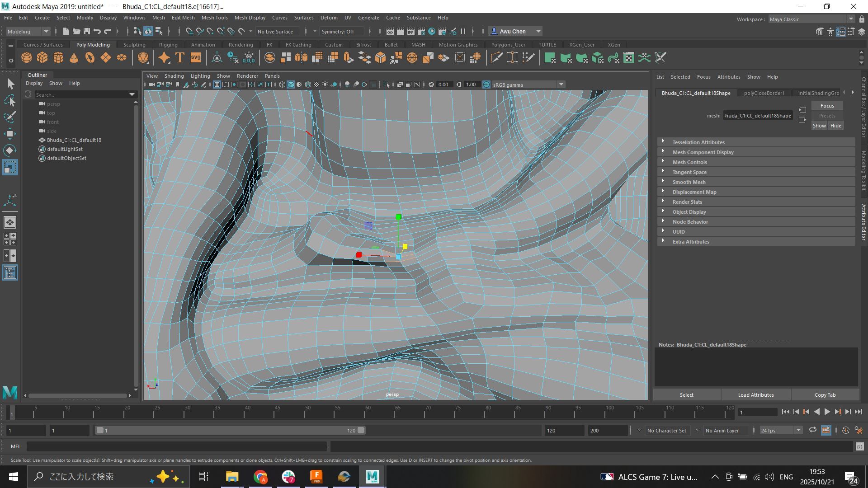
Task: Click the Snap to Grids magnet icon
Action: [189, 31]
